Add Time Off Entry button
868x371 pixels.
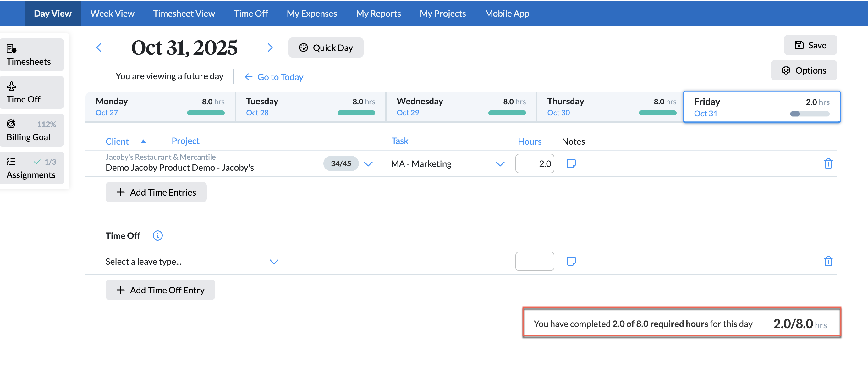[x=160, y=290]
